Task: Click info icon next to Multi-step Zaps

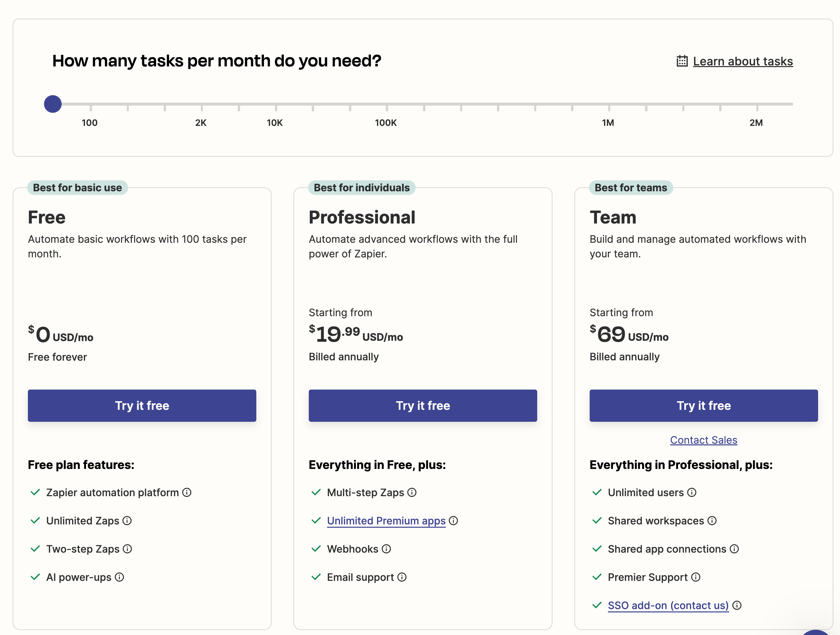Action: point(412,492)
